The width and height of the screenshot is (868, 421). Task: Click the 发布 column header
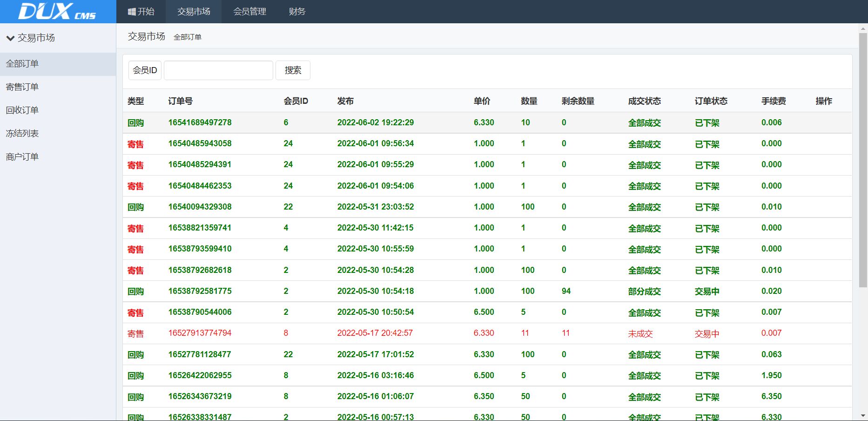click(x=345, y=101)
